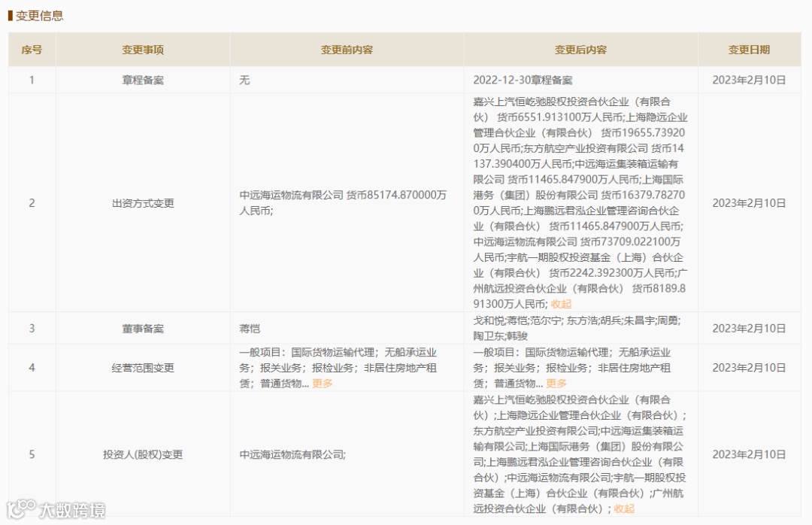Select the 投资人(股权)变更 cell

point(144,454)
